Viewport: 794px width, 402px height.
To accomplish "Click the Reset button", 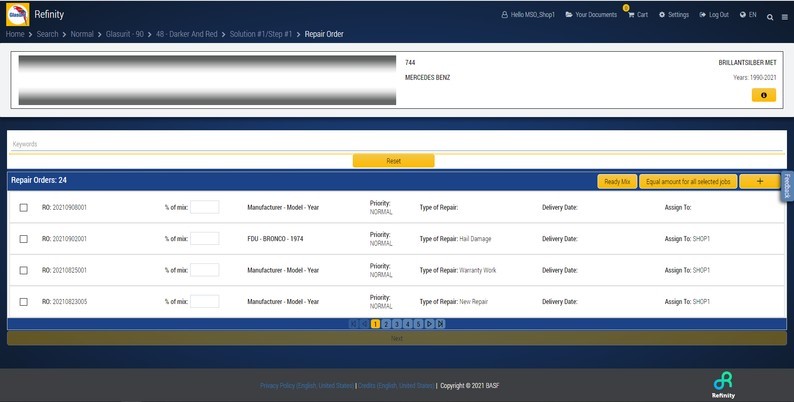I will (x=393, y=161).
